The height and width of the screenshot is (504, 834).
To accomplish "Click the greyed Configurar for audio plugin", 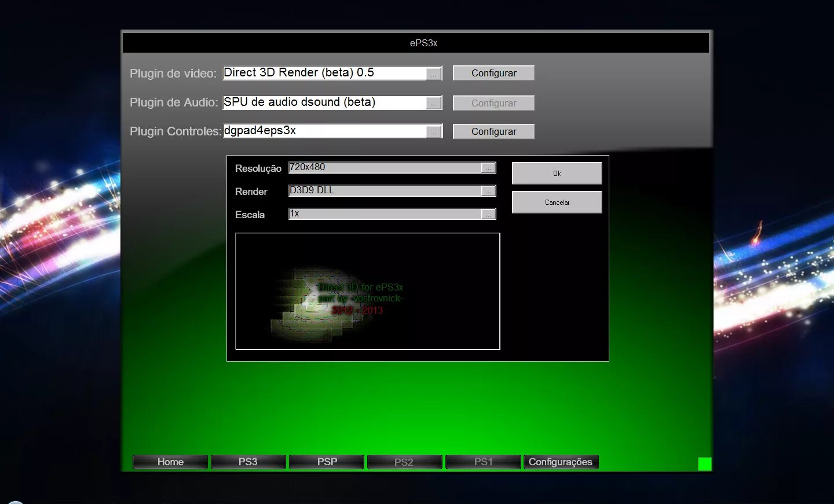I will point(493,103).
